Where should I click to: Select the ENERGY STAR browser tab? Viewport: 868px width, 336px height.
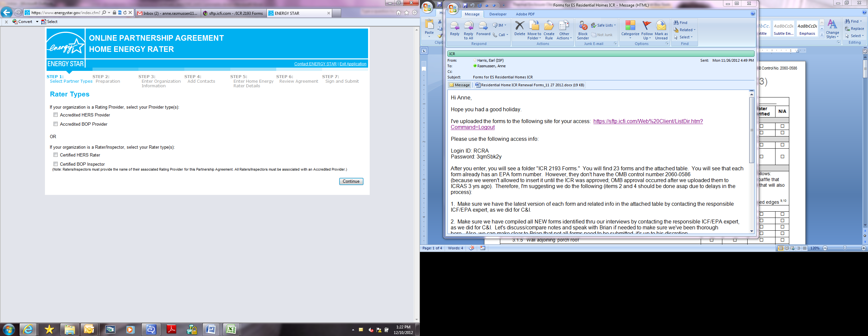(299, 13)
